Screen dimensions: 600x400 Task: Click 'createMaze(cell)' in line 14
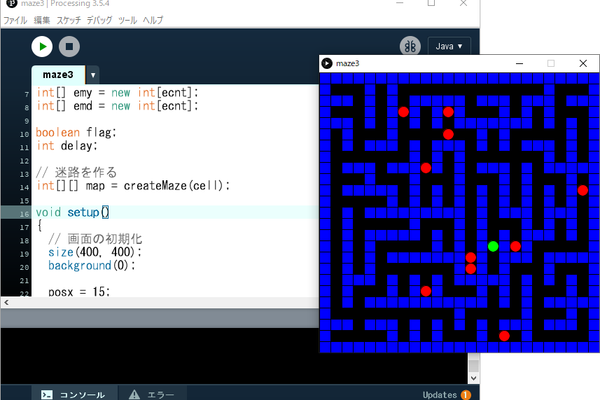click(173, 186)
